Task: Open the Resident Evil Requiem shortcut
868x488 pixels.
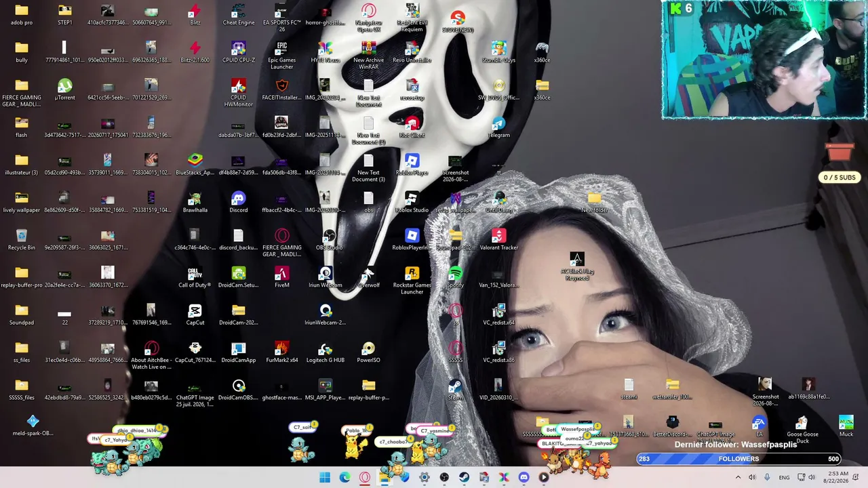Action: (412, 18)
